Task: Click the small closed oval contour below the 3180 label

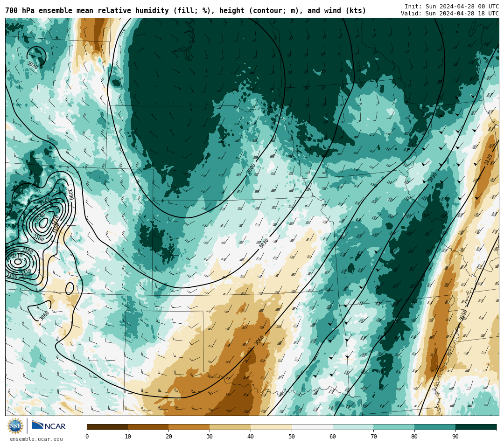Action: coord(70,288)
